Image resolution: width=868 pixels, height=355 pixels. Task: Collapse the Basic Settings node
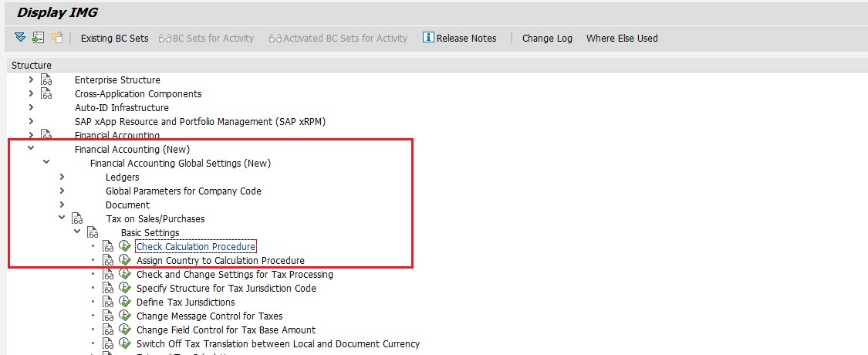click(x=77, y=232)
